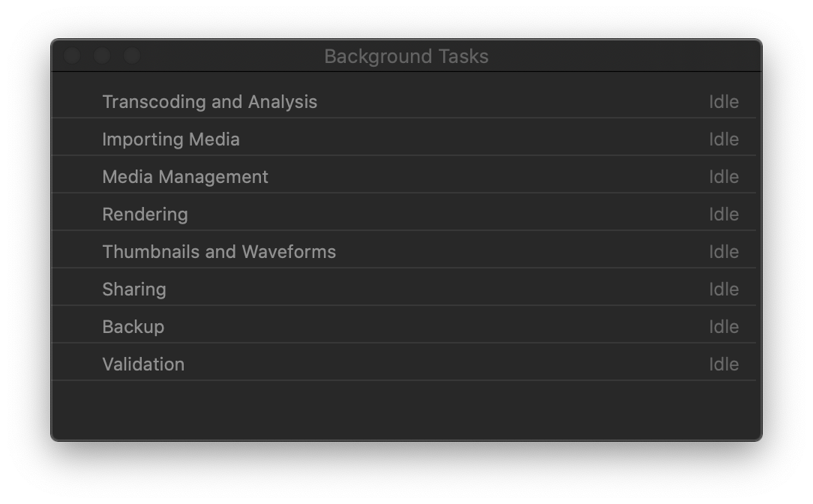Select the Transcoding and Analysis row
This screenshot has width=813, height=504.
point(210,102)
